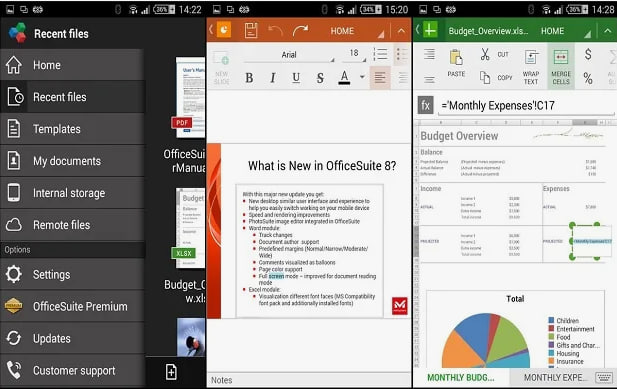Click the Recent files clock-document icon
The image size is (617, 389).
pyautogui.click(x=15, y=97)
